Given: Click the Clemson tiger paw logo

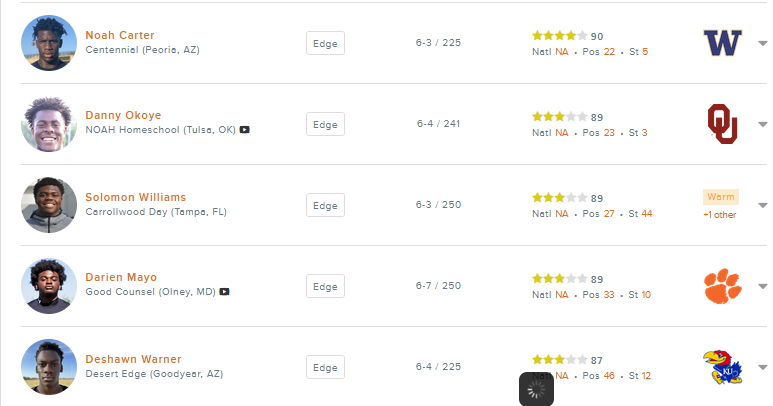Looking at the screenshot, I should point(722,286).
